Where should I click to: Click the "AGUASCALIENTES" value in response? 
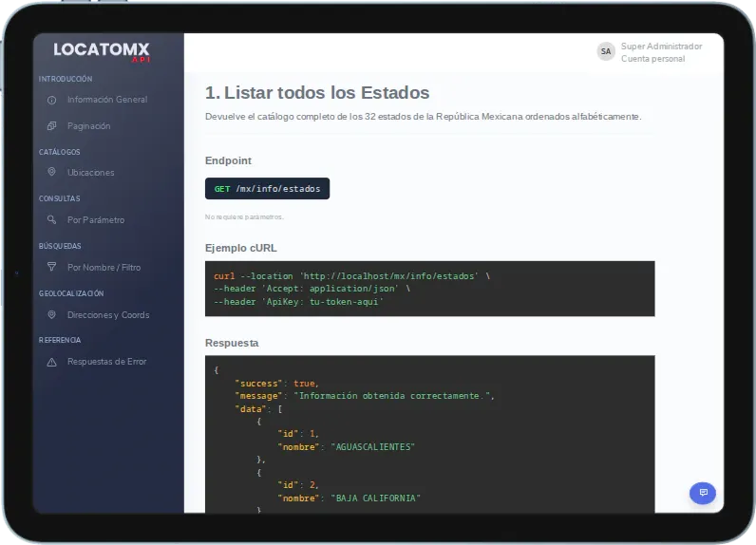click(372, 446)
